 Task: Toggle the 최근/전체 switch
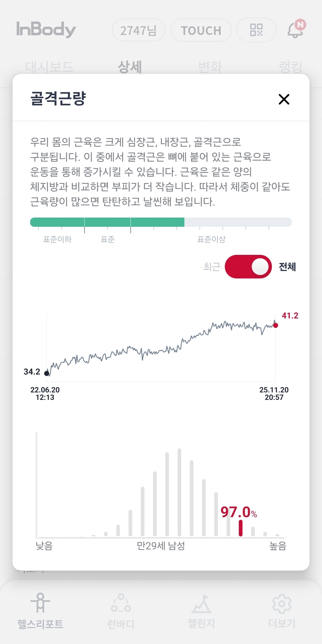pos(248,266)
